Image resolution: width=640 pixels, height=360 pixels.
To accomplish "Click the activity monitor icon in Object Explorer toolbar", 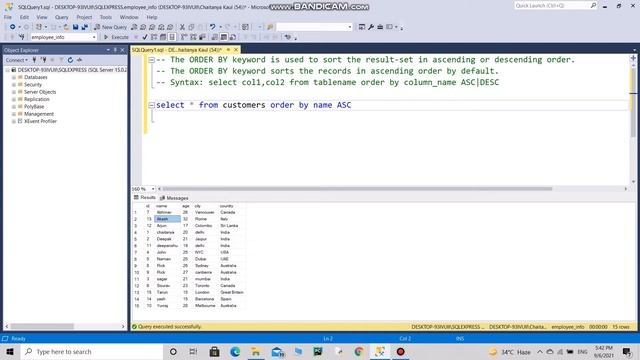I will (x=79, y=60).
